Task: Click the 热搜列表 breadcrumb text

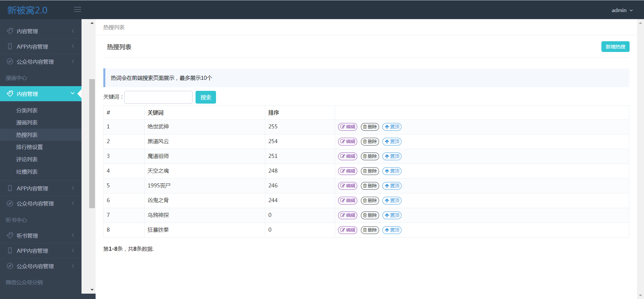Action: coord(114,27)
